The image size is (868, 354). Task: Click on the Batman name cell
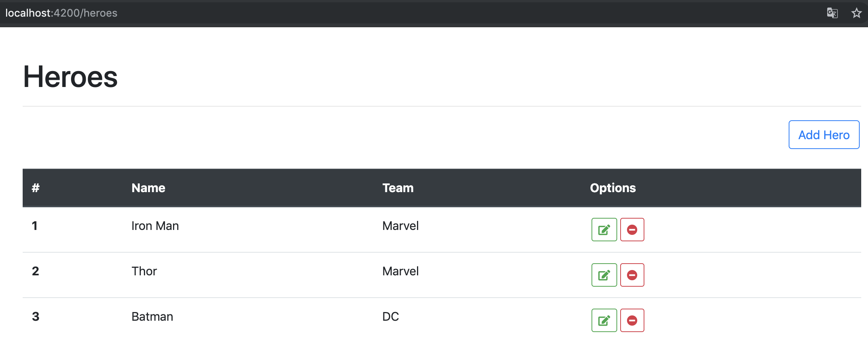coord(152,317)
